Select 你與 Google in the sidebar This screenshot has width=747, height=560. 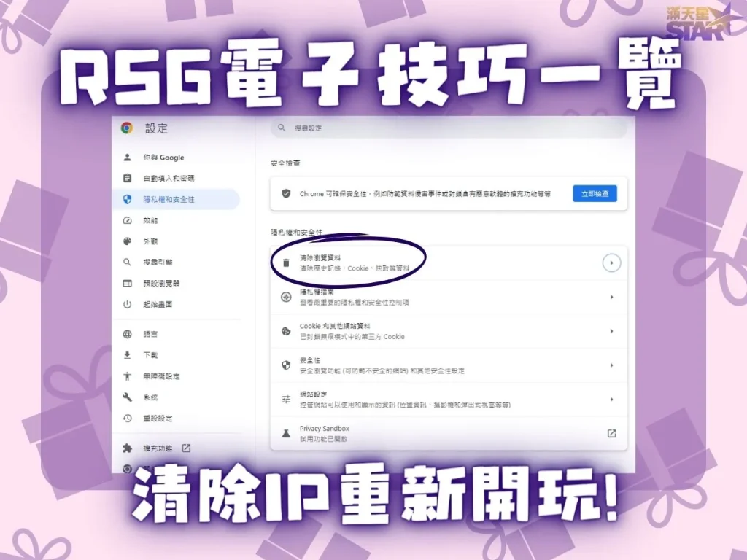pyautogui.click(x=163, y=157)
